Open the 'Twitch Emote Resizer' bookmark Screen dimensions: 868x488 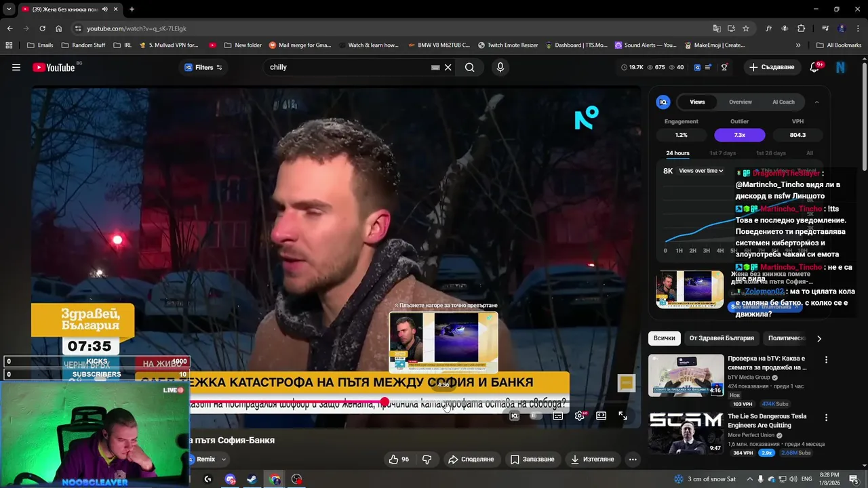point(508,45)
